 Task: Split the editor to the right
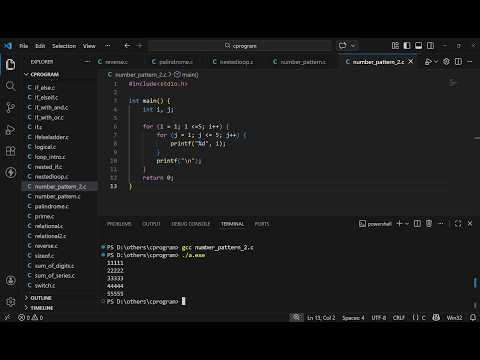[458, 62]
